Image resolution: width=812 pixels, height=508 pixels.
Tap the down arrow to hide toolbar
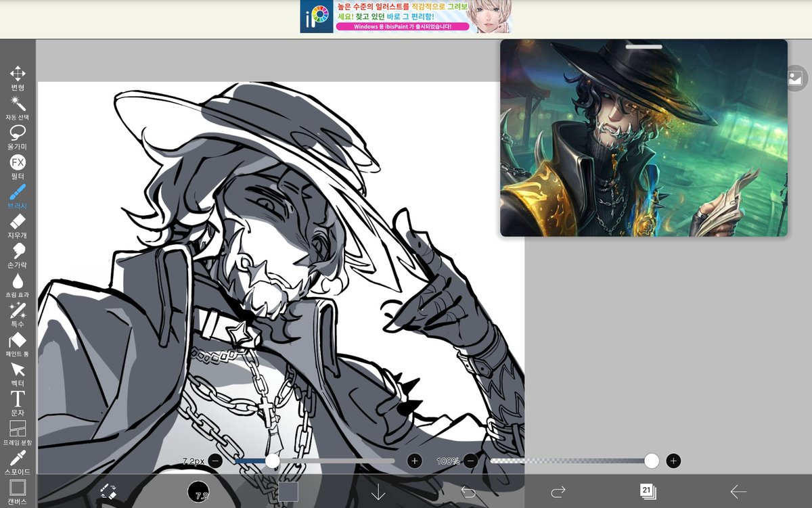pyautogui.click(x=378, y=491)
